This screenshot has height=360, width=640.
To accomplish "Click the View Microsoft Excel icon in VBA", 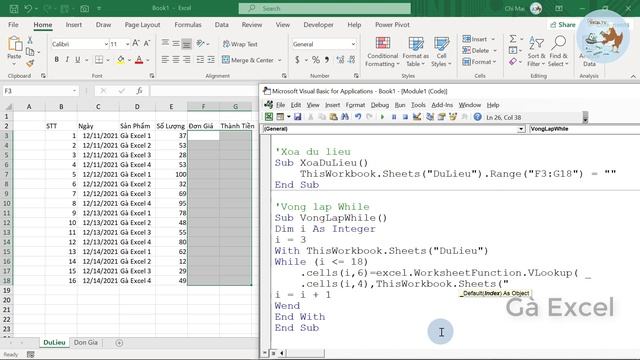I will point(269,117).
